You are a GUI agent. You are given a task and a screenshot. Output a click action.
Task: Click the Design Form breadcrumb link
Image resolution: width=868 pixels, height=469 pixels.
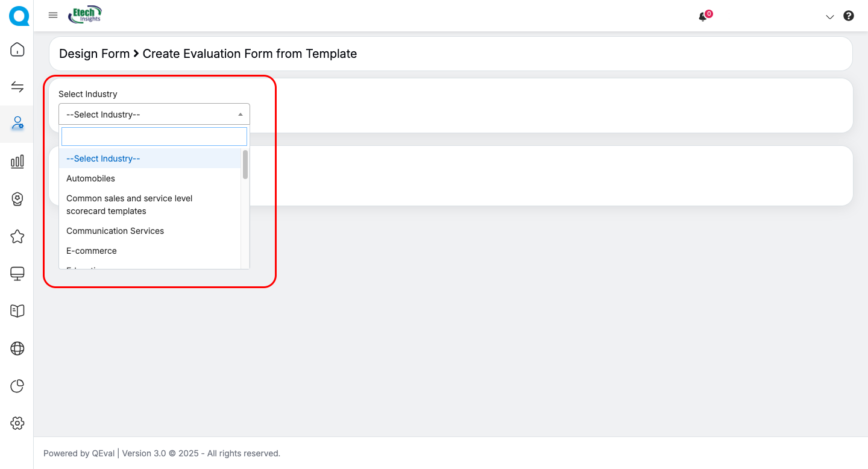[x=94, y=54]
